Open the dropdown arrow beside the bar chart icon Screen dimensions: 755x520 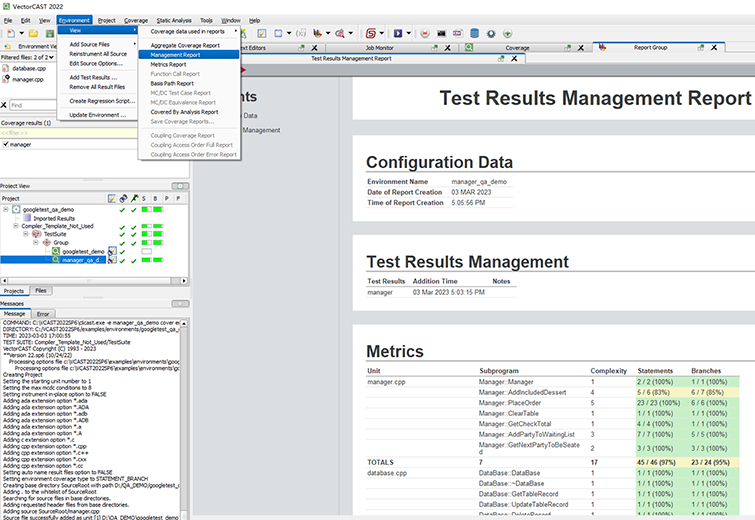coord(328,33)
